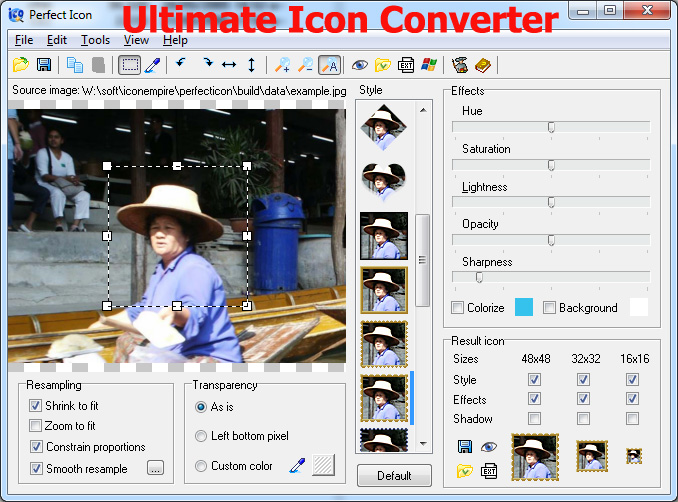This screenshot has width=678, height=502.
Task: Enable Shadow checkbox for 16x16
Action: (x=632, y=418)
